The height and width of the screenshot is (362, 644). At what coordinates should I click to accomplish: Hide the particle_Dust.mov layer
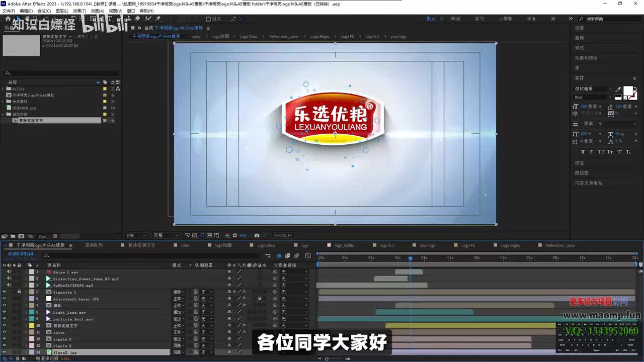[x=5, y=319]
